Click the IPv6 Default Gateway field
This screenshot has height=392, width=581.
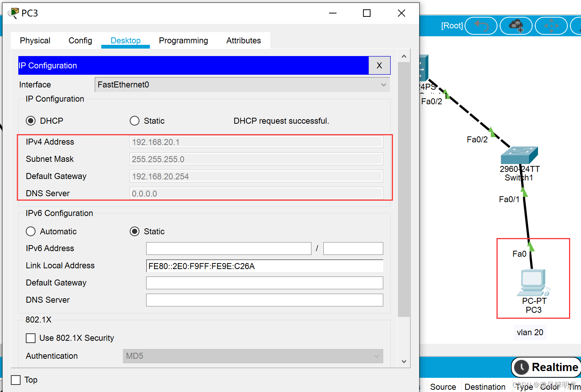[x=265, y=283]
